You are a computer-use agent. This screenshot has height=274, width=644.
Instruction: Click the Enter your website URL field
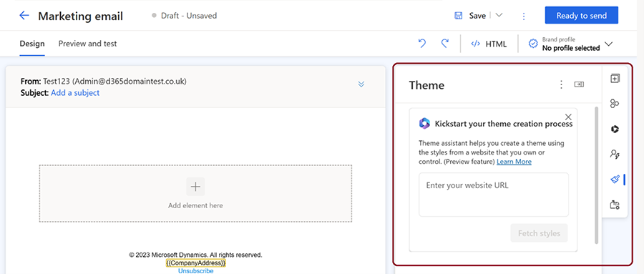494,195
